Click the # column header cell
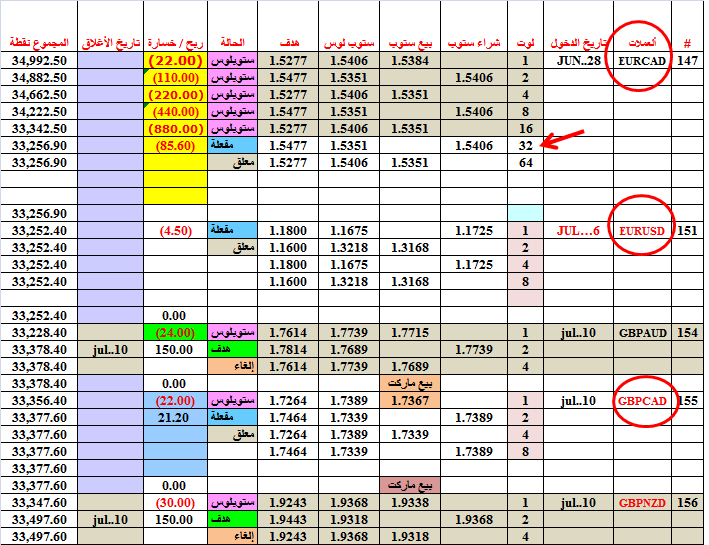The width and height of the screenshot is (709, 545). (x=687, y=43)
